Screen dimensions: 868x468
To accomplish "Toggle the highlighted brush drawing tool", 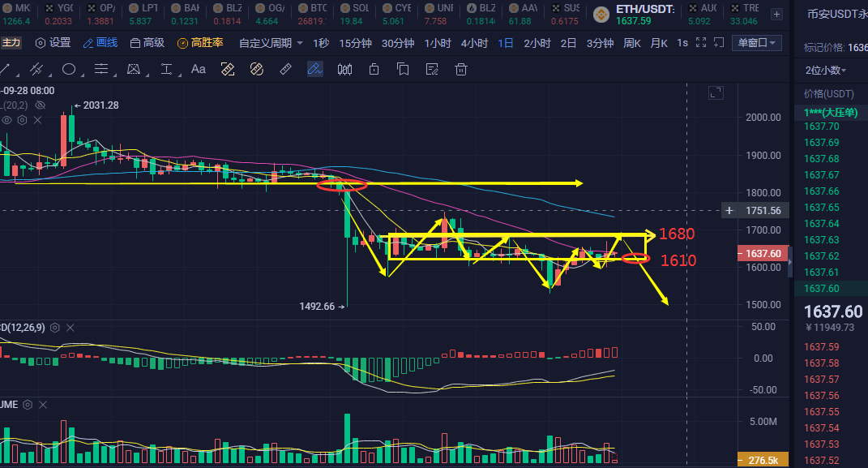I will point(315,69).
